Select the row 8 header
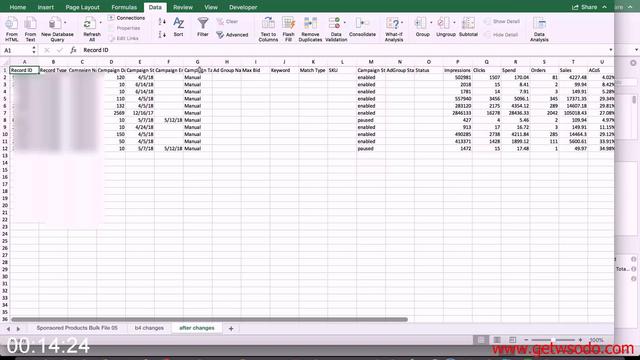Viewport: 640px width, 360px height. [x=5, y=120]
